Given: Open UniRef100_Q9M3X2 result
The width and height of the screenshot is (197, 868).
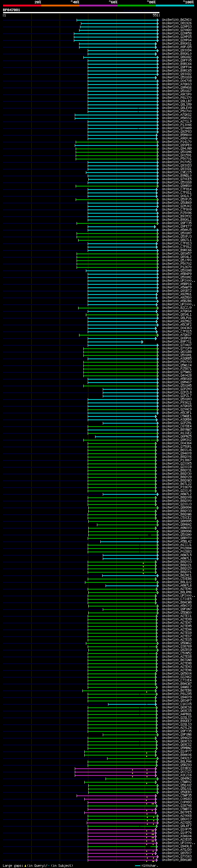Looking at the screenshot, I should pyautogui.click(x=177, y=440).
